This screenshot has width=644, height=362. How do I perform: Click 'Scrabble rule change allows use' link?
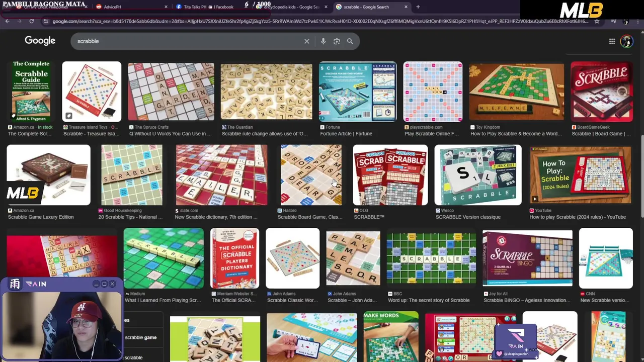265,134
